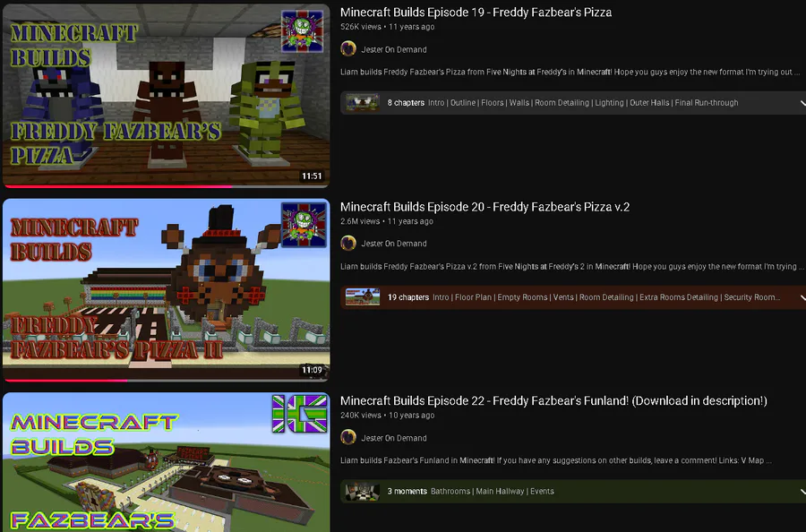Click the 'Main Hallway' moment label
Image resolution: width=806 pixels, height=532 pixels.
pos(500,492)
